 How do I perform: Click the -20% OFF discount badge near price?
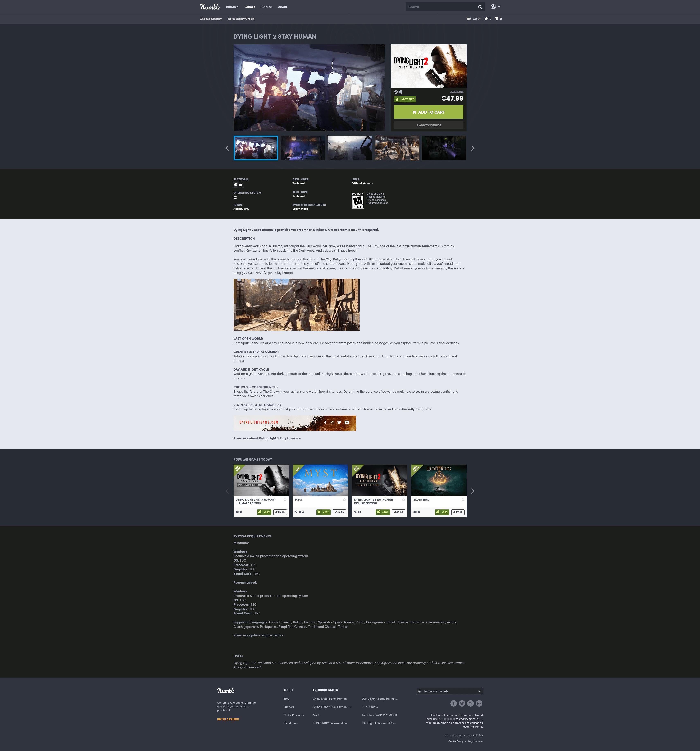405,99
